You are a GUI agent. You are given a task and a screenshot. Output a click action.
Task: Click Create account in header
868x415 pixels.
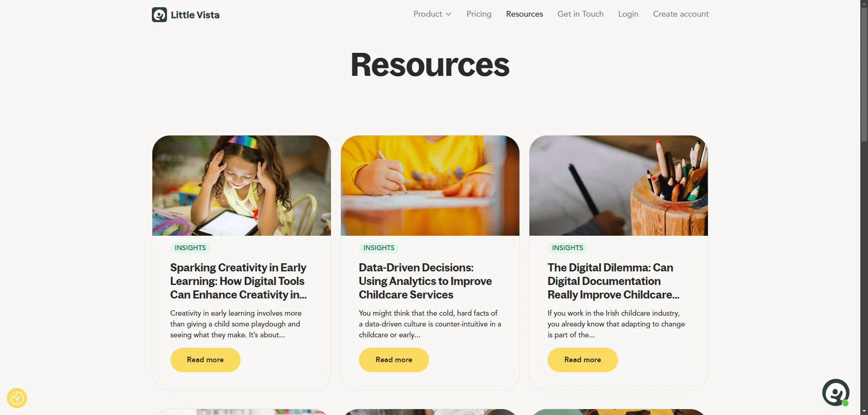(x=680, y=14)
